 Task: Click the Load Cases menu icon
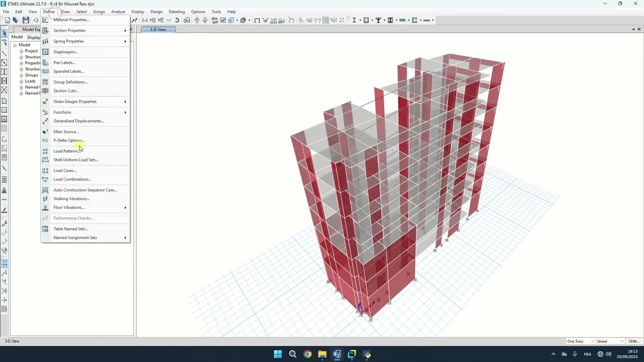(x=45, y=170)
